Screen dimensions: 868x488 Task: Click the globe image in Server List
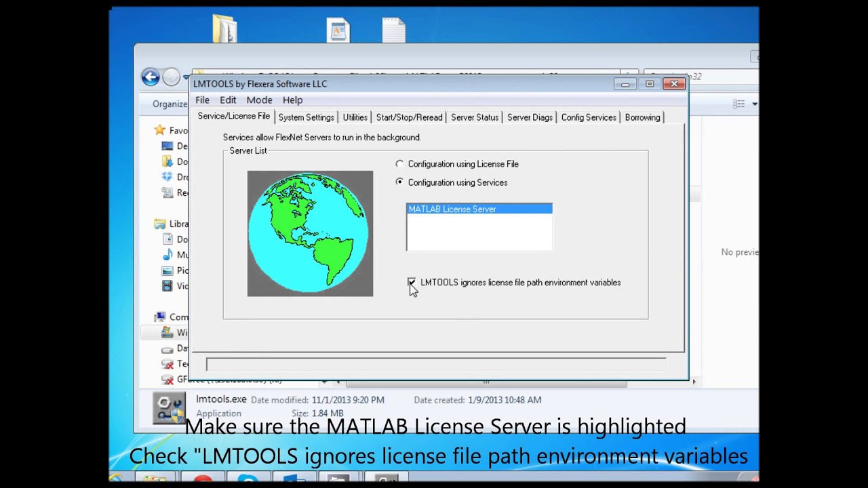click(x=310, y=233)
